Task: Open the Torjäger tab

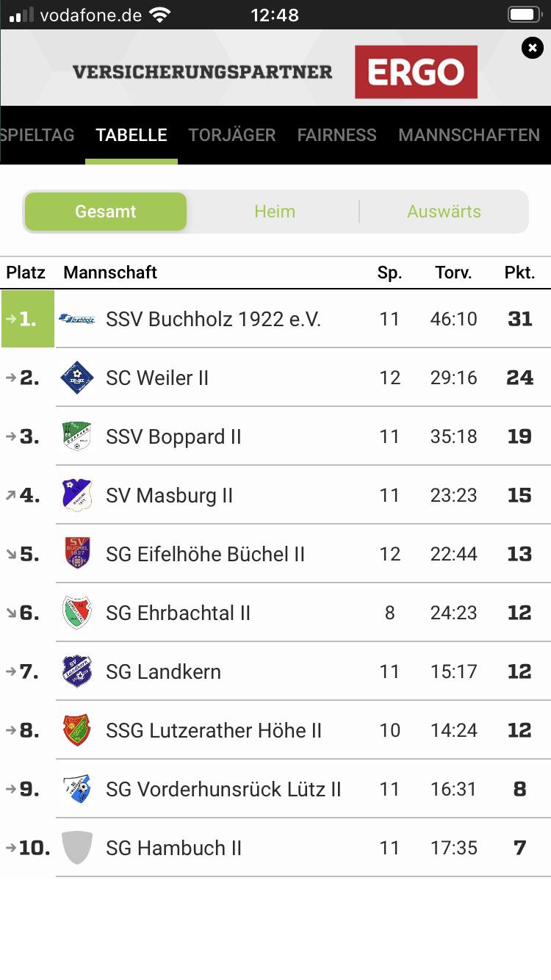Action: tap(232, 135)
